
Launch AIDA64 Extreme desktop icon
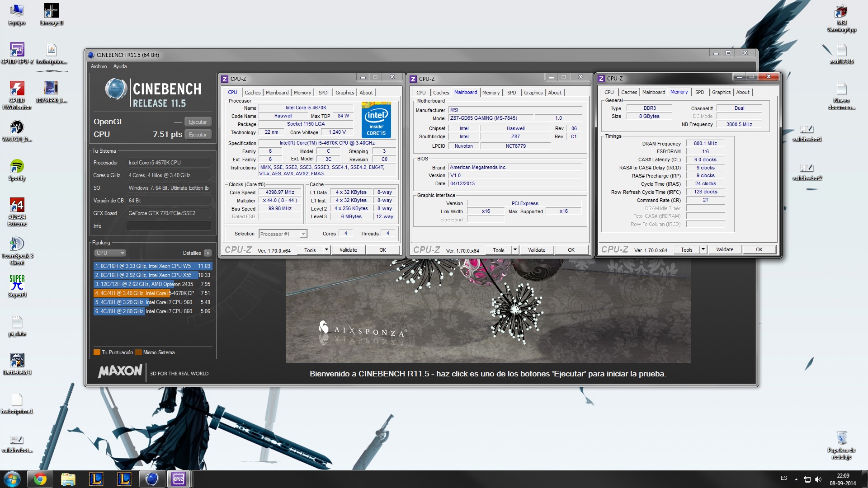[17, 212]
